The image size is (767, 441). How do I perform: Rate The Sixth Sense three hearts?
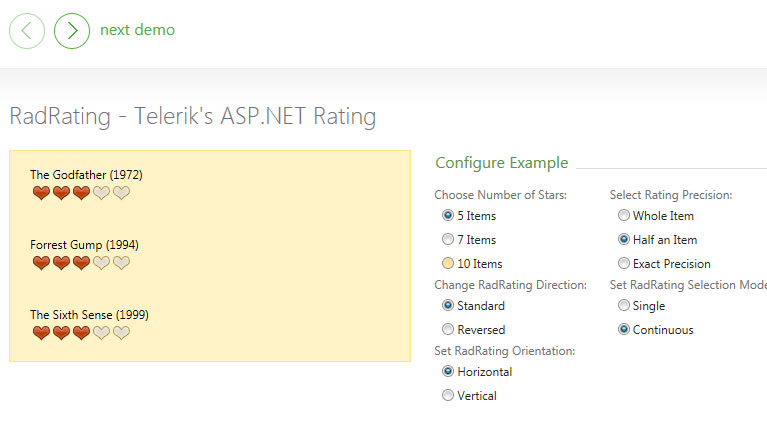point(81,333)
